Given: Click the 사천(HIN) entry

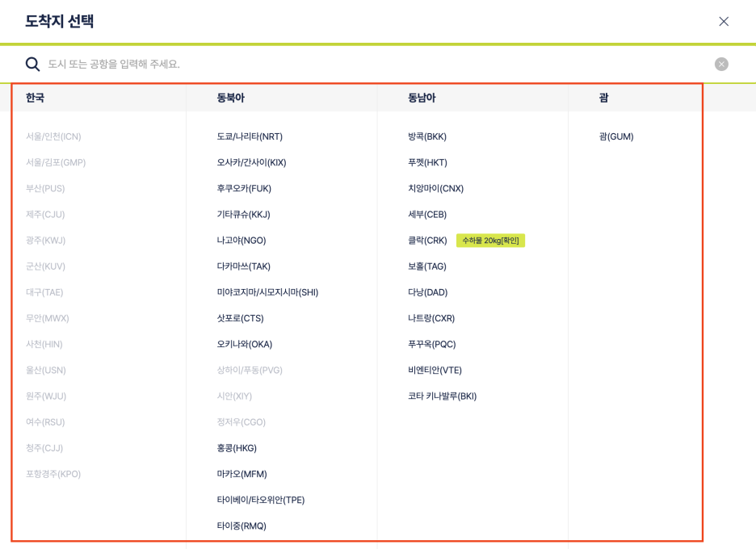Looking at the screenshot, I should pos(44,345).
